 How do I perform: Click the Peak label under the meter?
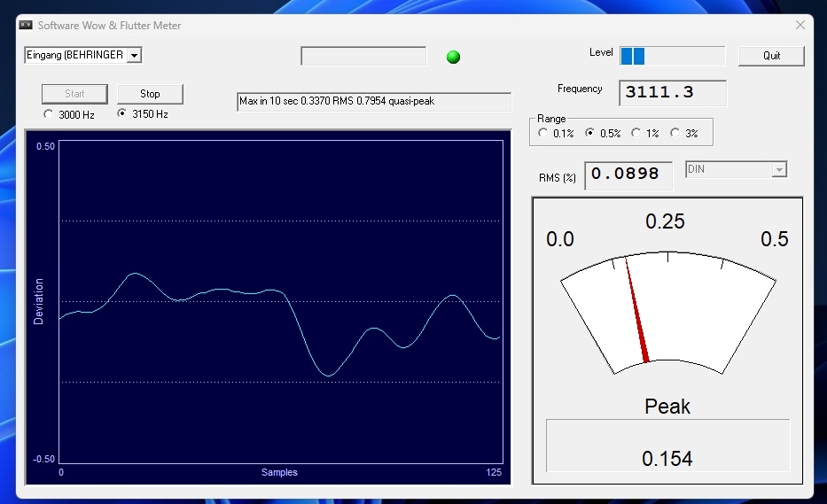pyautogui.click(x=667, y=407)
